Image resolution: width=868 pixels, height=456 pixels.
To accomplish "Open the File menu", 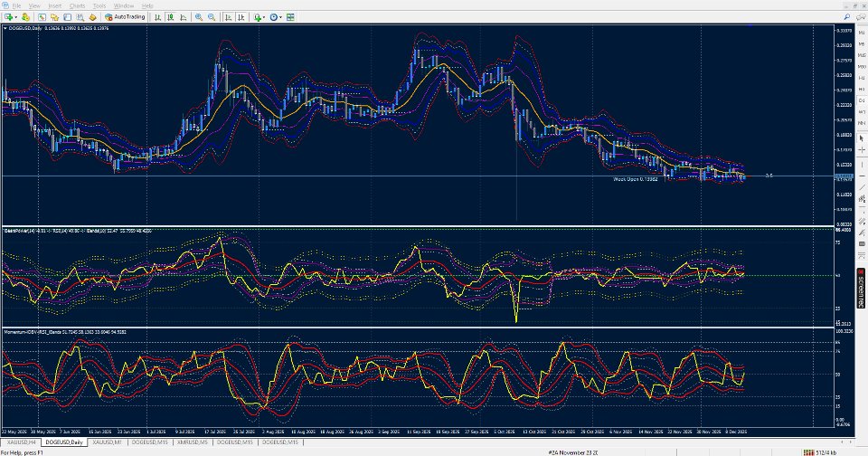I will [16, 6].
